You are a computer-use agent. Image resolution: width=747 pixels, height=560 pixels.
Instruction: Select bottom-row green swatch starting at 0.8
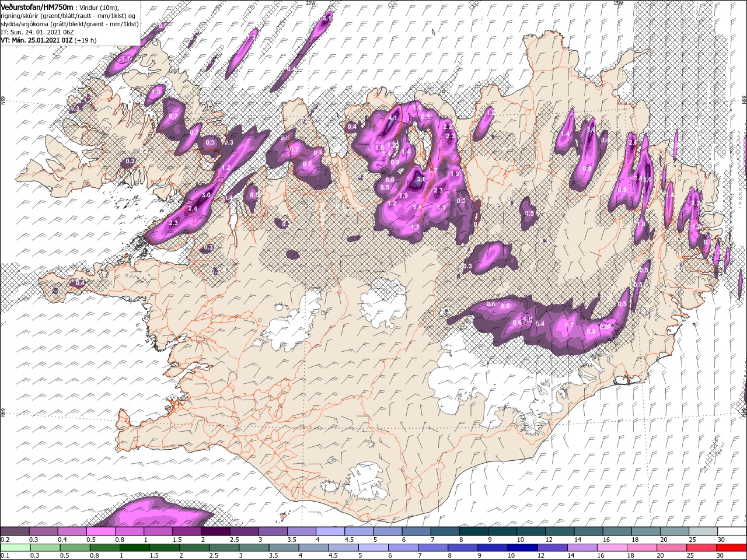106,548
